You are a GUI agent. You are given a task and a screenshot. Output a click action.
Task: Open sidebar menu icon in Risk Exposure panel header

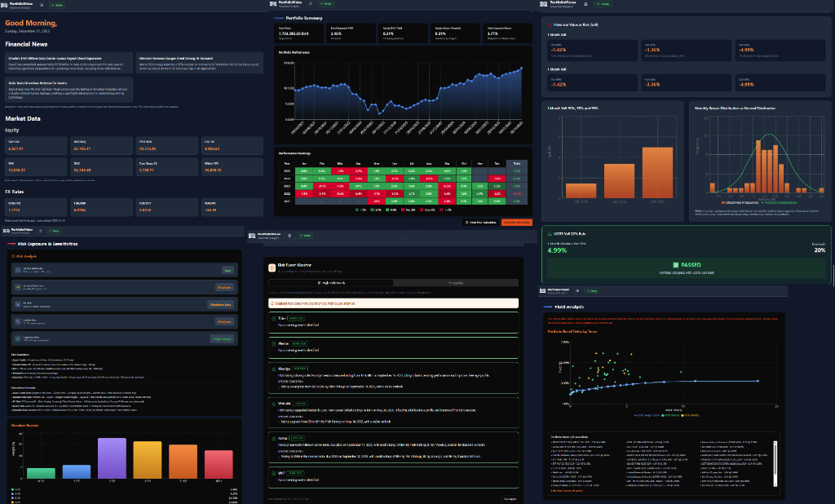41,231
